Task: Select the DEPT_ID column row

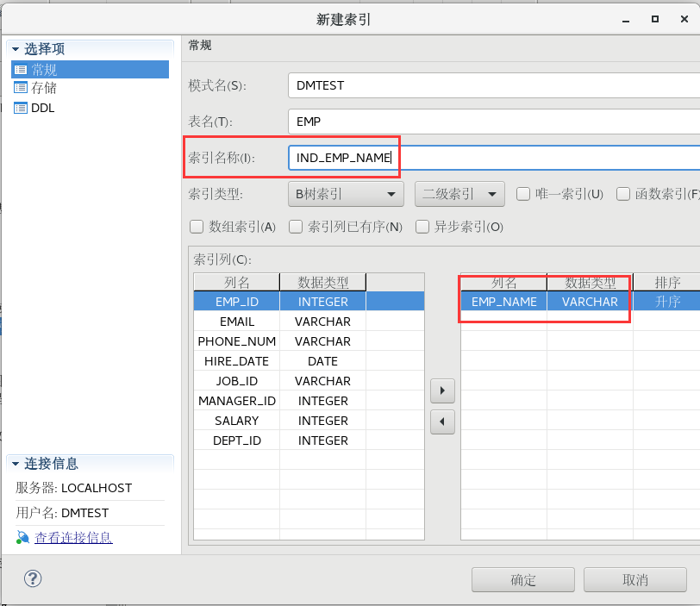Action: (309, 440)
